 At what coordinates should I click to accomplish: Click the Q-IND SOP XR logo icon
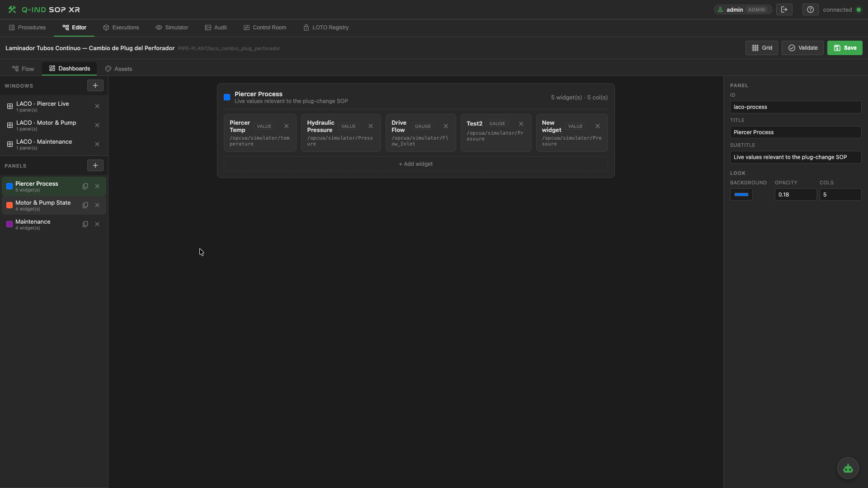coord(12,9)
